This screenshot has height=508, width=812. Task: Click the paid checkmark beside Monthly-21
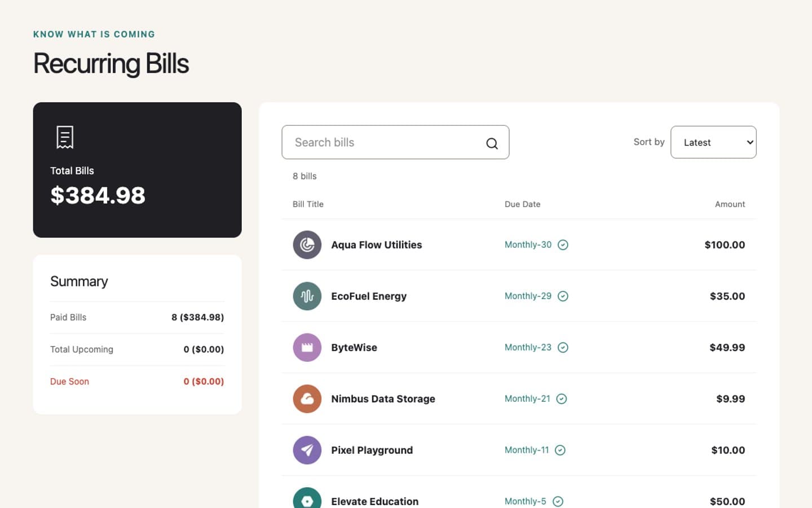click(x=562, y=399)
